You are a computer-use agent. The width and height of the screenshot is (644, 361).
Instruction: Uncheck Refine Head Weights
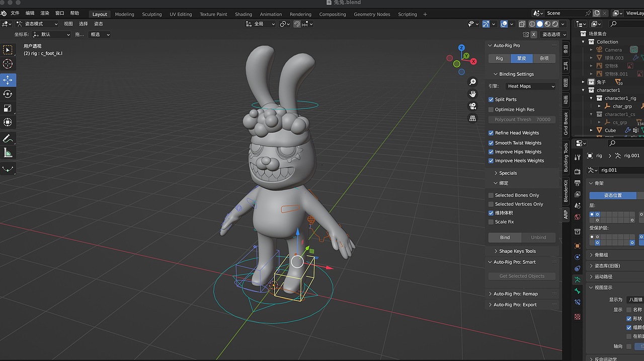coord(491,133)
